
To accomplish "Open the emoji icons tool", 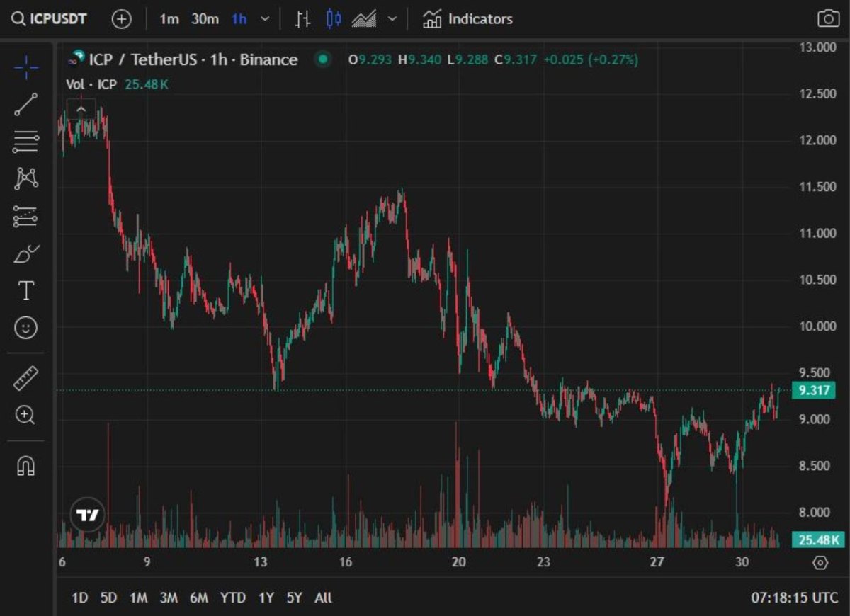I will point(26,327).
